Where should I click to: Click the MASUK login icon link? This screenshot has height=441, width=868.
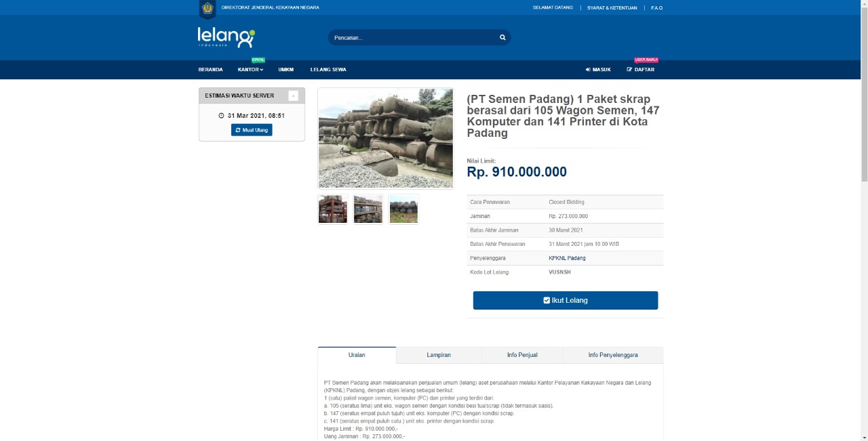pyautogui.click(x=598, y=70)
